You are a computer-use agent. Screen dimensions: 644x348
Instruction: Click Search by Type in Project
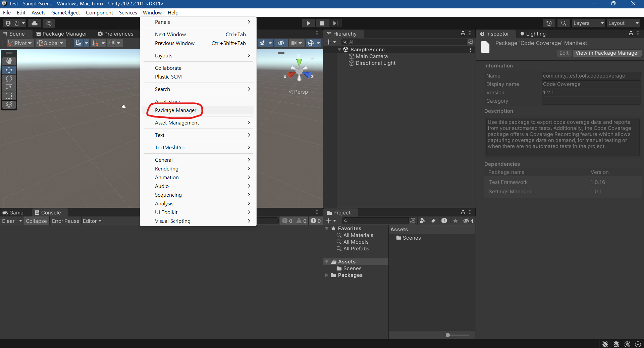click(423, 220)
